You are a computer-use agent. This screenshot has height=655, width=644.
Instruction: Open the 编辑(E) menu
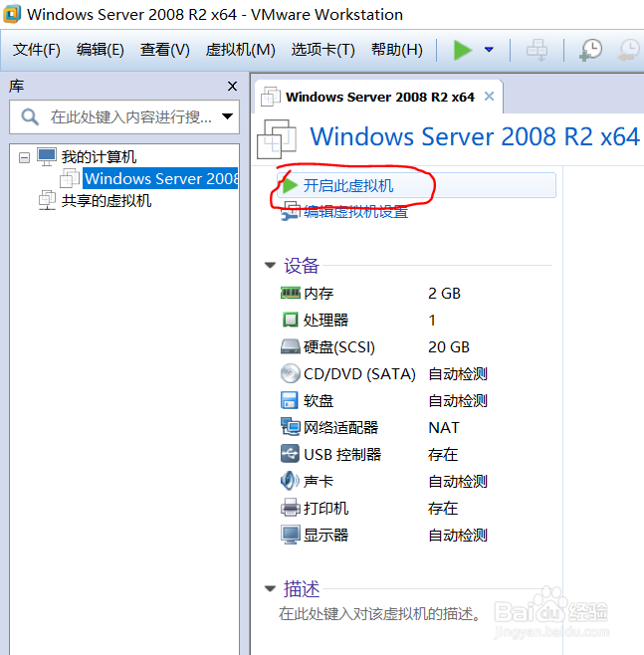[x=101, y=50]
